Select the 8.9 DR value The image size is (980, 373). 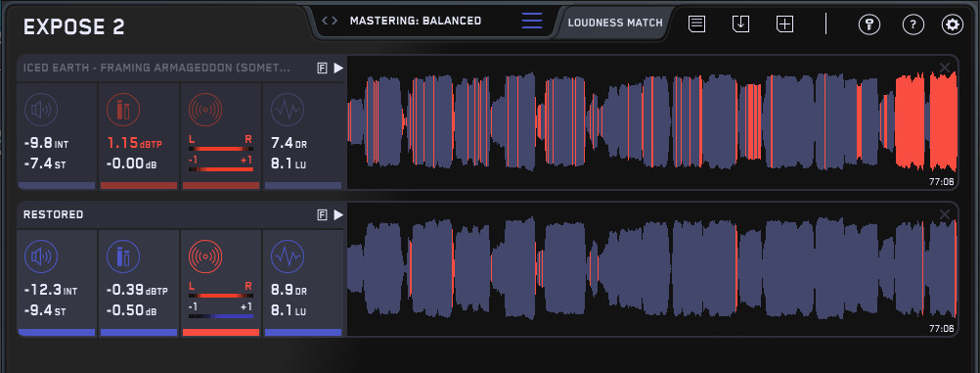(289, 291)
